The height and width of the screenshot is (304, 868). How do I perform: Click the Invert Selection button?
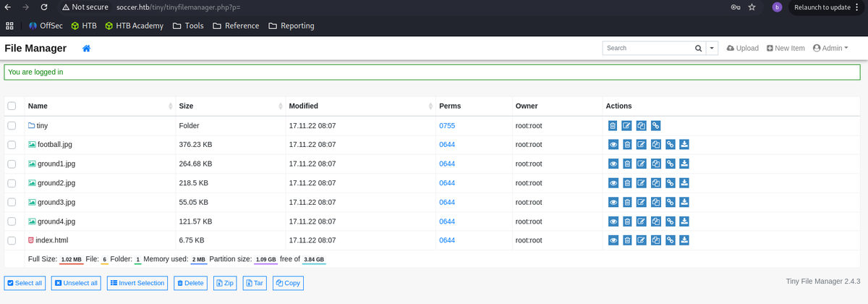137,283
